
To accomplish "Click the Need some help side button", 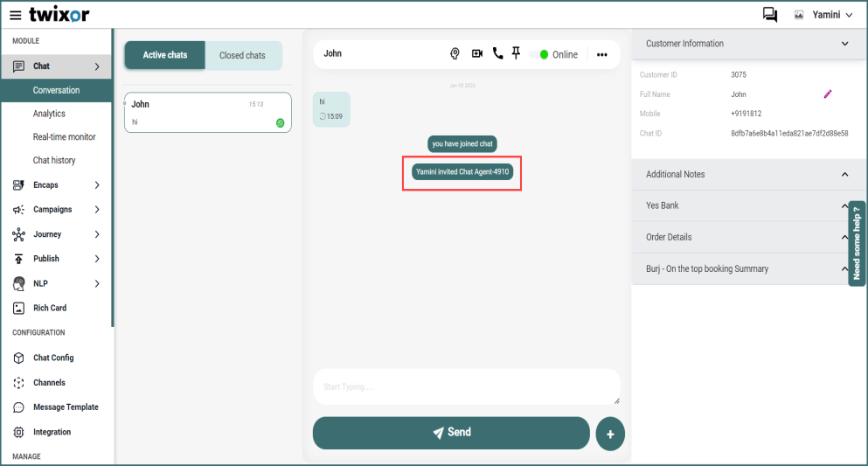I will pos(857,243).
